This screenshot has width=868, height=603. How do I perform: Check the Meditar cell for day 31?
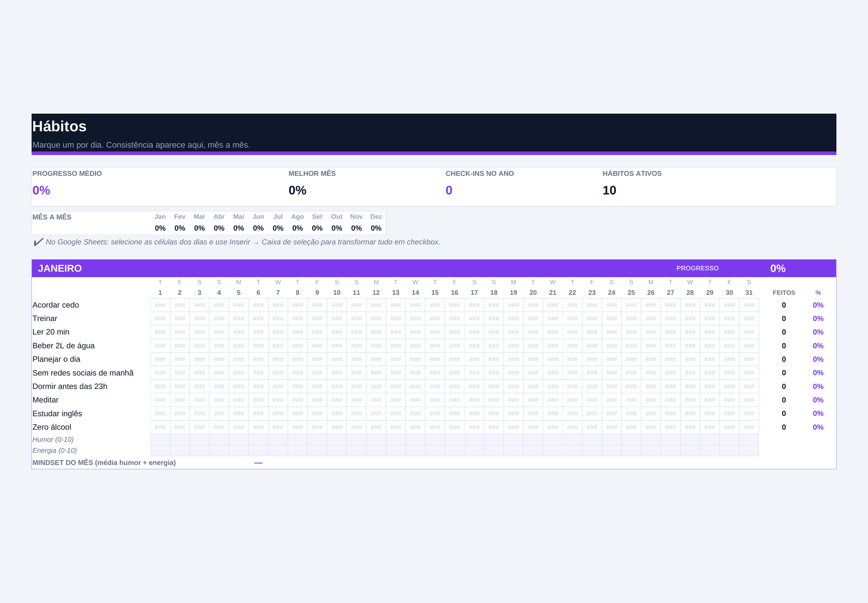click(x=749, y=400)
